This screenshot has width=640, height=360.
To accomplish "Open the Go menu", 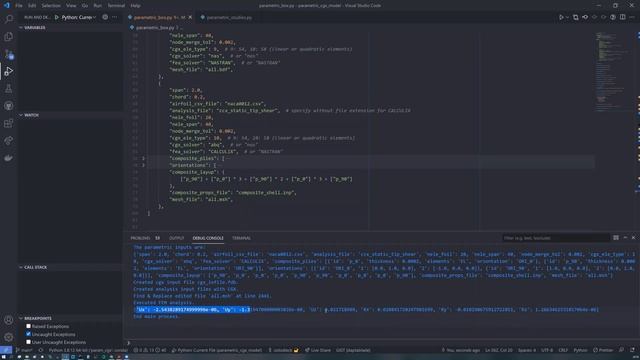I will (x=85, y=6).
